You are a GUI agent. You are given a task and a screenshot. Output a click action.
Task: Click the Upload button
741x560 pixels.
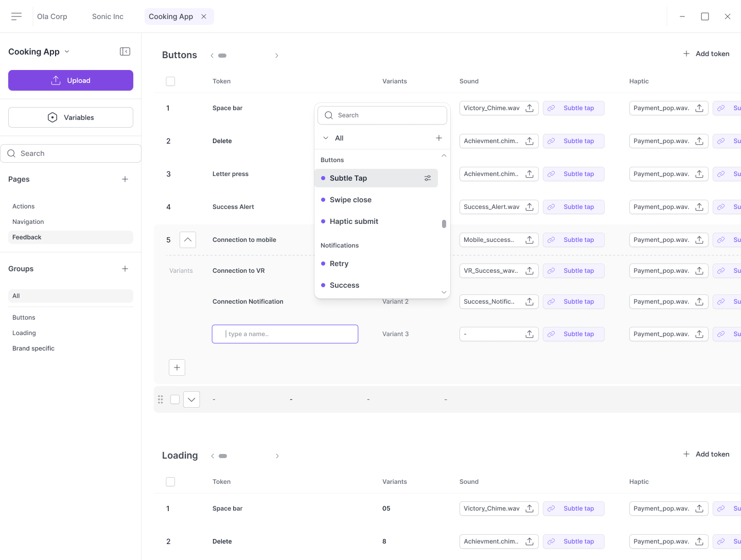[x=70, y=80]
